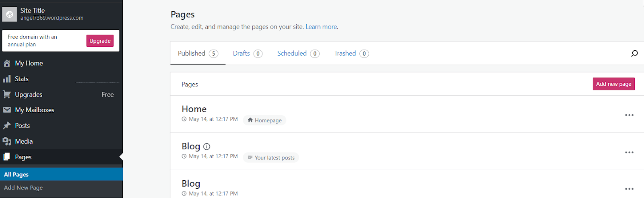Open more options for Home page
The width and height of the screenshot is (644, 198).
coord(629,115)
